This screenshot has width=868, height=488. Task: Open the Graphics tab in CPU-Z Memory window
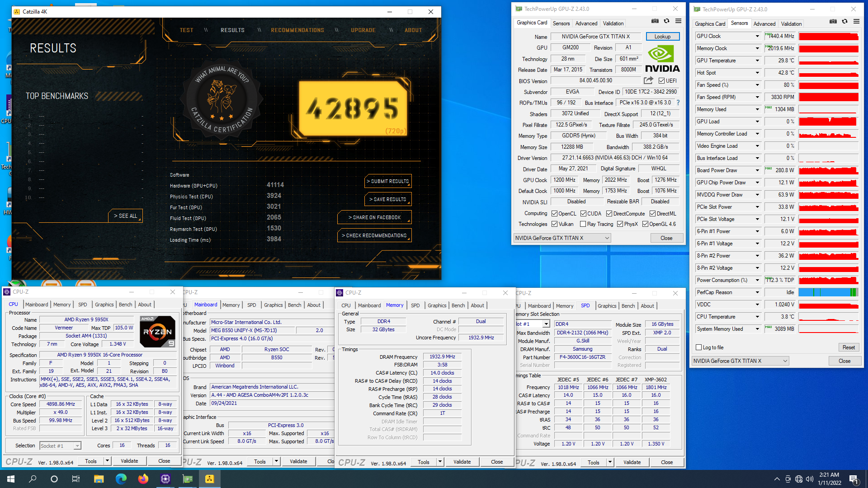[x=437, y=305]
